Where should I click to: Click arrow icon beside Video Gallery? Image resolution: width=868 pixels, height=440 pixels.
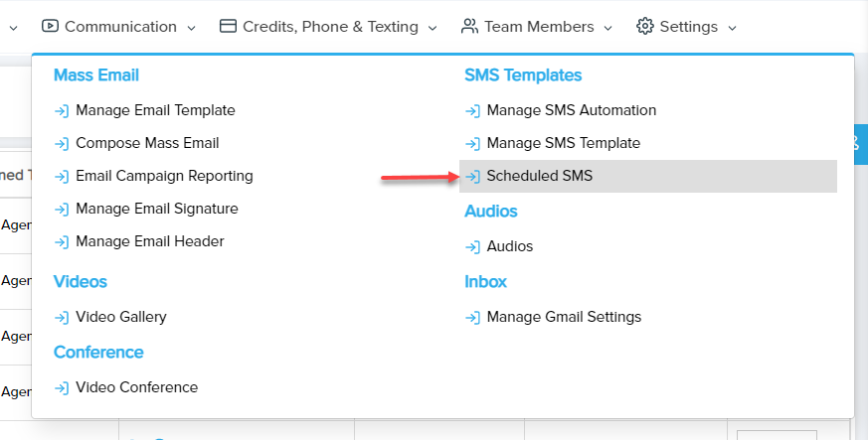point(62,317)
